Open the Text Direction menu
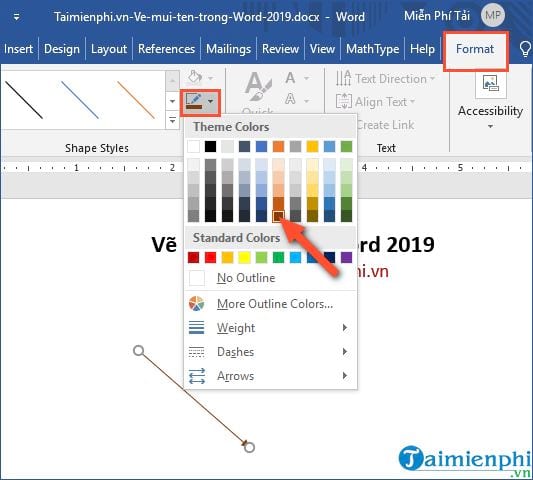 [x=385, y=79]
